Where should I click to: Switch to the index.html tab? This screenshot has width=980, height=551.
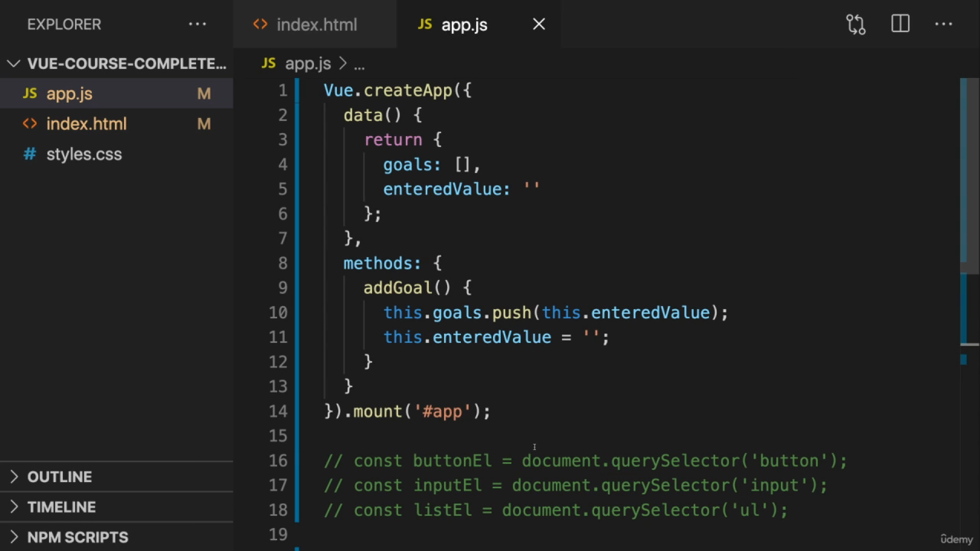pyautogui.click(x=316, y=24)
